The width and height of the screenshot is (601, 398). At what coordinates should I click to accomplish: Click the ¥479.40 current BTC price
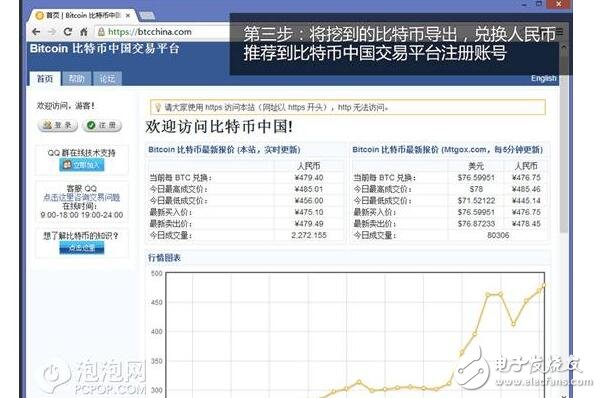click(309, 178)
